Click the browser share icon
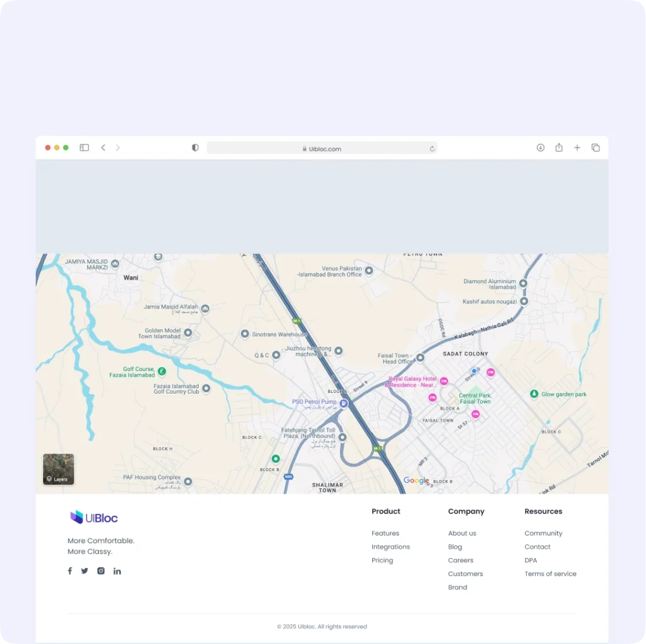This screenshot has width=646, height=644. [559, 148]
